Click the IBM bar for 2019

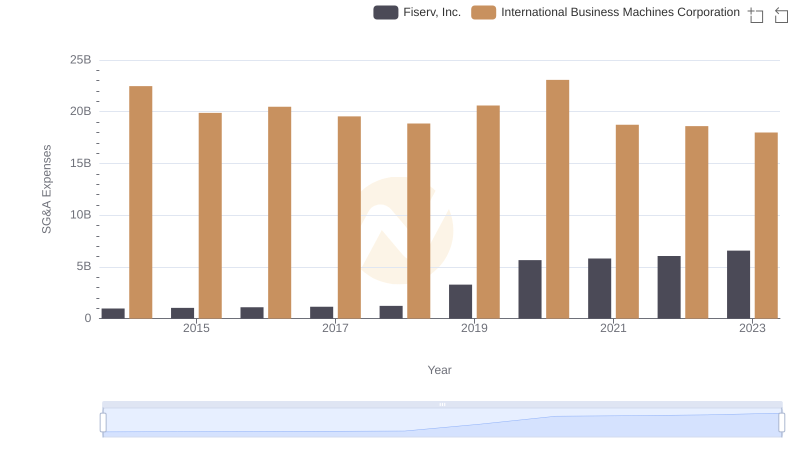point(488,212)
